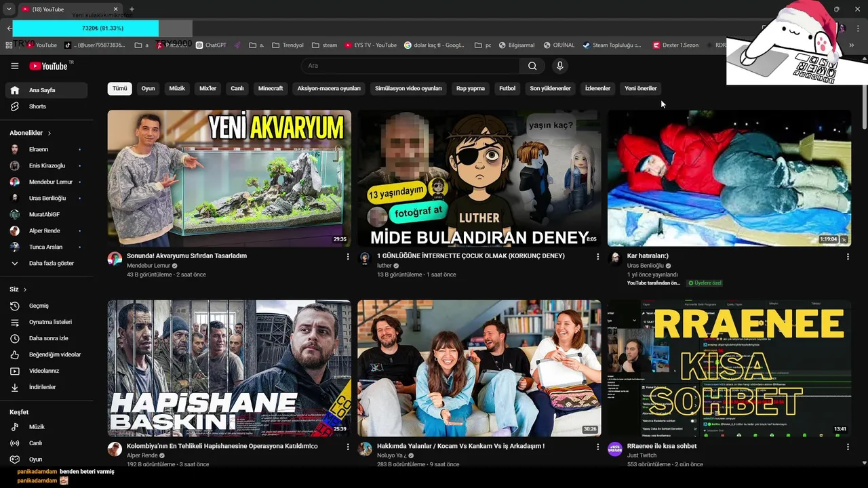Open options menu for Hakkımda Yalanlar video
The width and height of the screenshot is (868, 488).
pyautogui.click(x=597, y=447)
